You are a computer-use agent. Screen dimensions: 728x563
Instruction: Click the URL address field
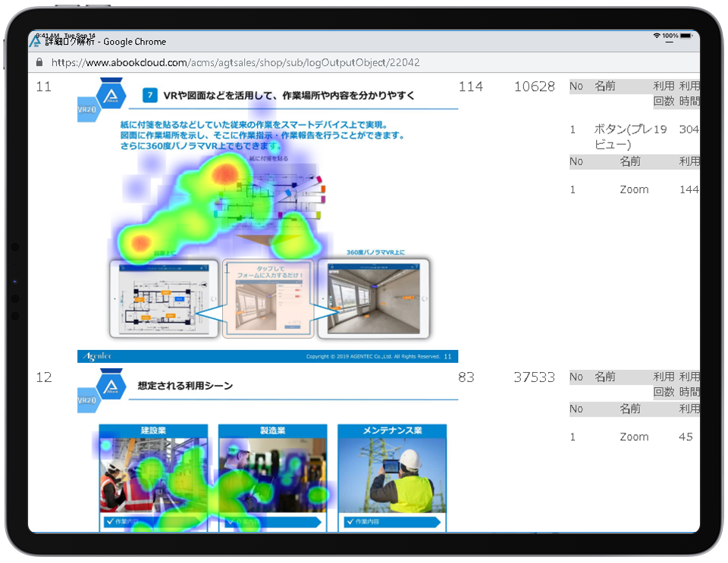235,62
